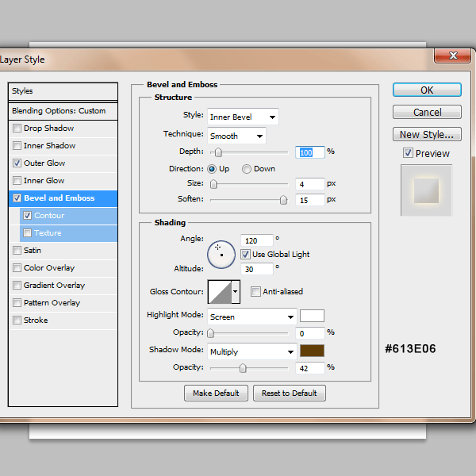Open the brown Shadow color swatch
476x476 pixels.
(x=312, y=351)
